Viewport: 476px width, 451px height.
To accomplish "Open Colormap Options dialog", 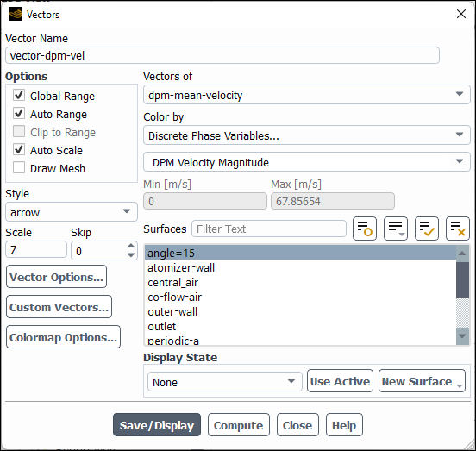I will [63, 337].
